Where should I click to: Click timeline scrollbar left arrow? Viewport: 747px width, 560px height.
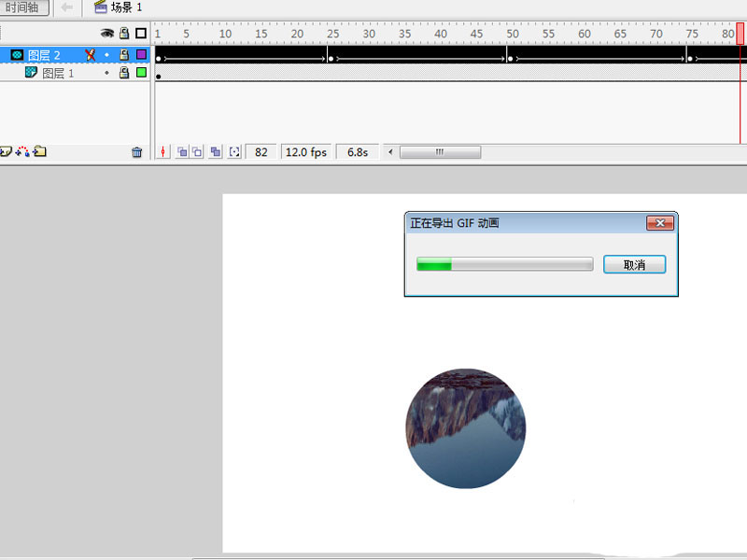click(390, 152)
